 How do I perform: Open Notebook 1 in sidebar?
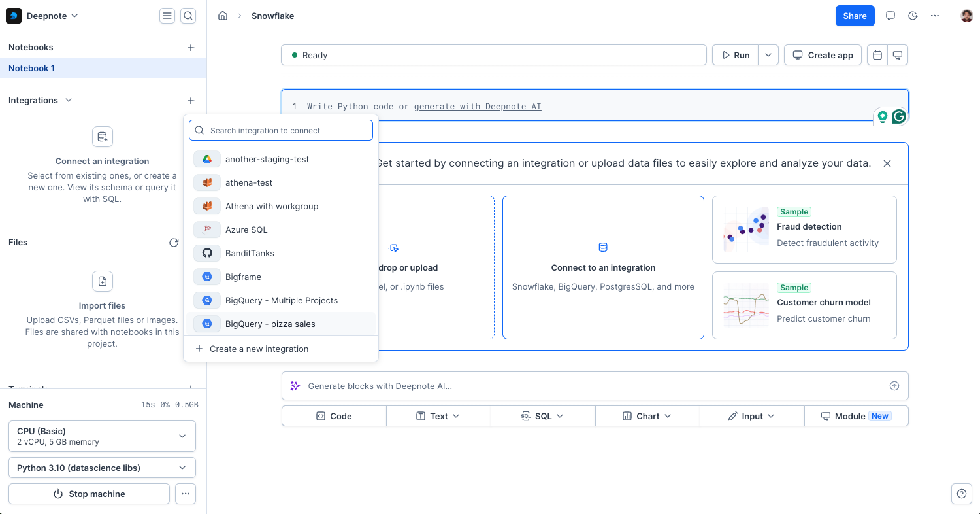click(103, 68)
